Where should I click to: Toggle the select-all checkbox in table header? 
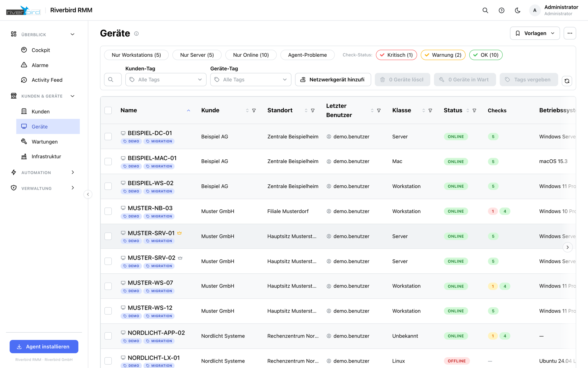point(108,110)
